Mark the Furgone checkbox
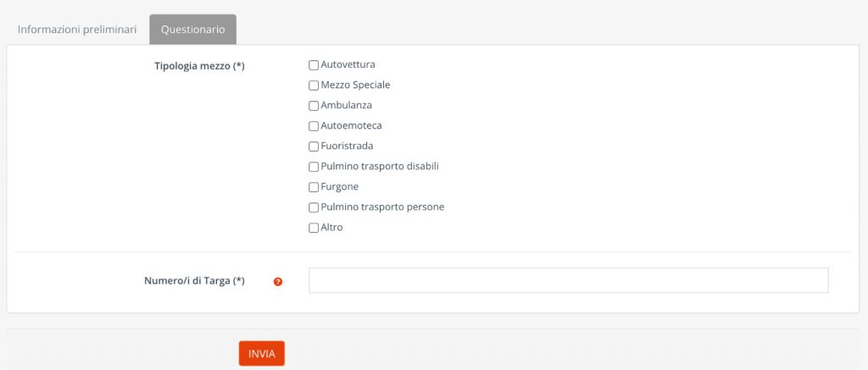 [314, 187]
